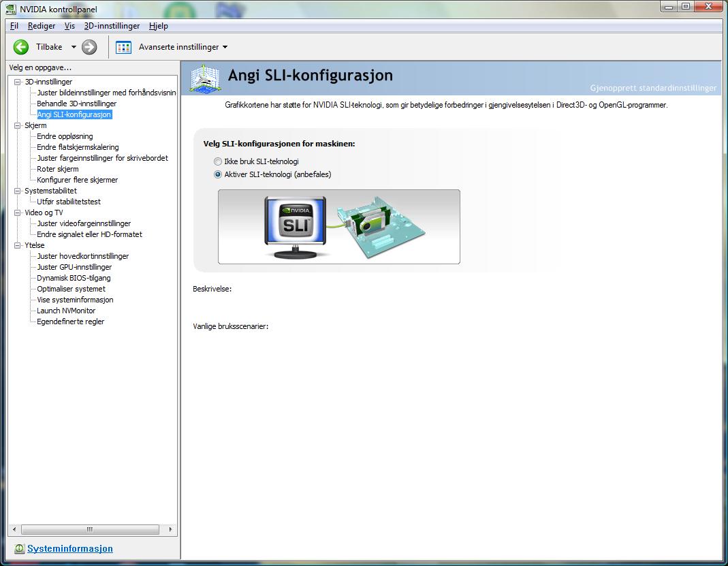Click Gjenopprett standardinnstillinger link

[653, 88]
